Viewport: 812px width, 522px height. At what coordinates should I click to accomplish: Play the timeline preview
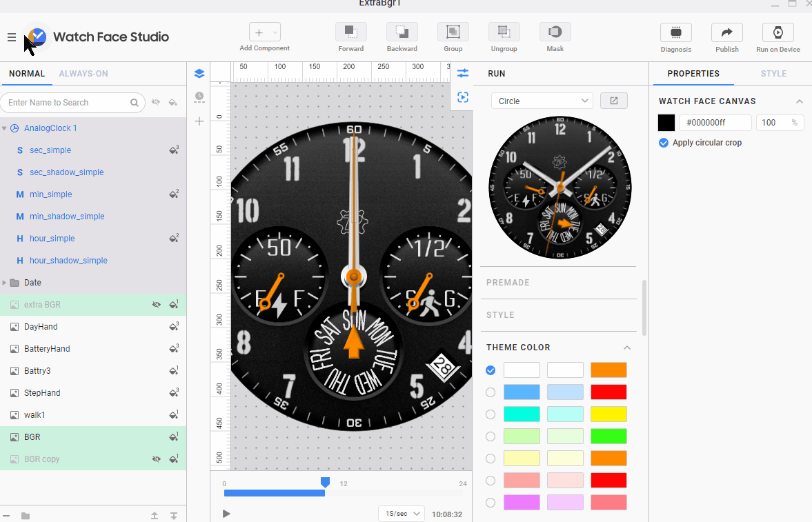click(226, 514)
